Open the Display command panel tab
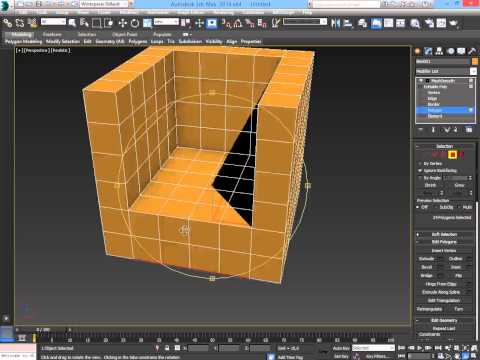Image resolution: width=480 pixels, height=360 pixels. pos(461,51)
